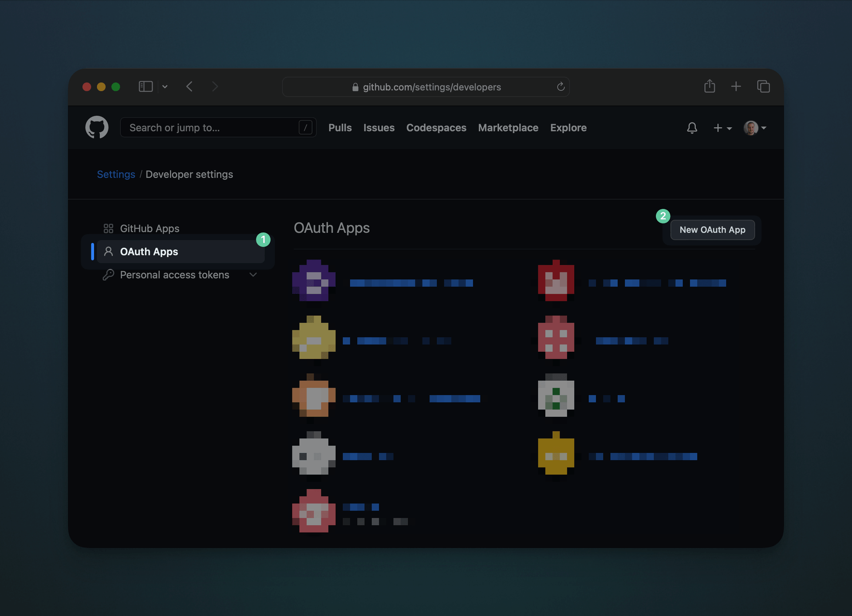Open the notifications bell
This screenshot has width=852, height=616.
[x=692, y=128]
